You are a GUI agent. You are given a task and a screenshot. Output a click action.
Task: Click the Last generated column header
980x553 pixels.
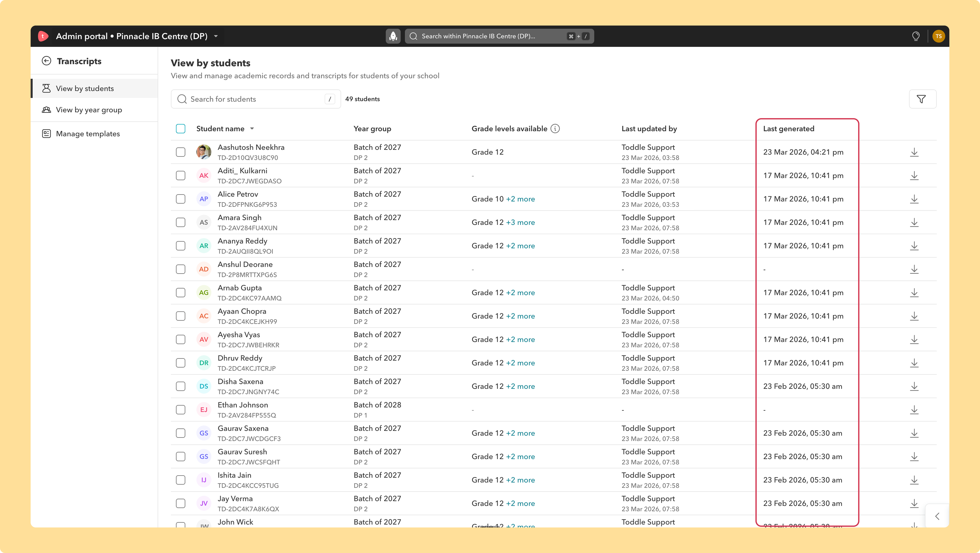point(789,129)
